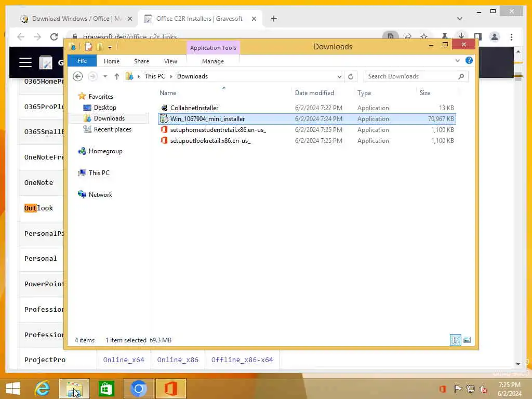Viewport: 532px width, 399px height.
Task: Open Explorer help question mark
Action: click(x=469, y=60)
